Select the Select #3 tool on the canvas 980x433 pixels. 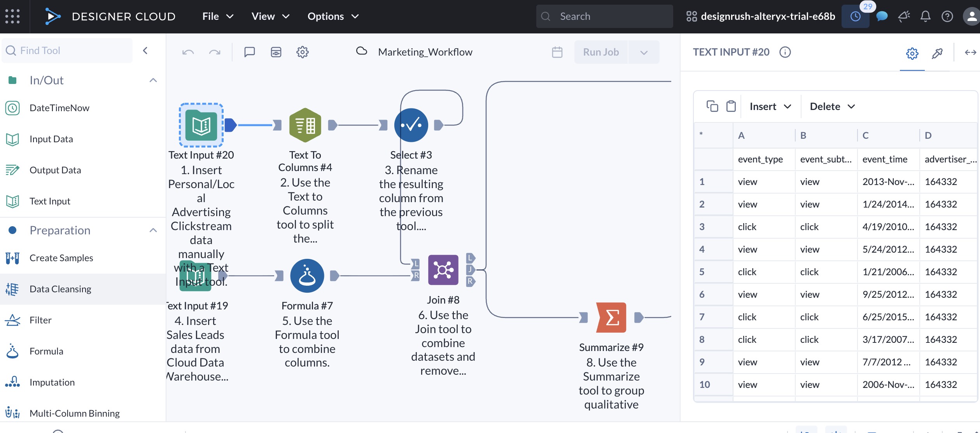tap(411, 125)
